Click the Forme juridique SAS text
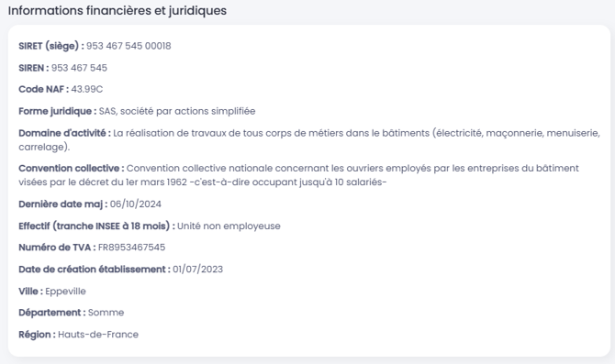This screenshot has height=364, width=615. pos(177,111)
